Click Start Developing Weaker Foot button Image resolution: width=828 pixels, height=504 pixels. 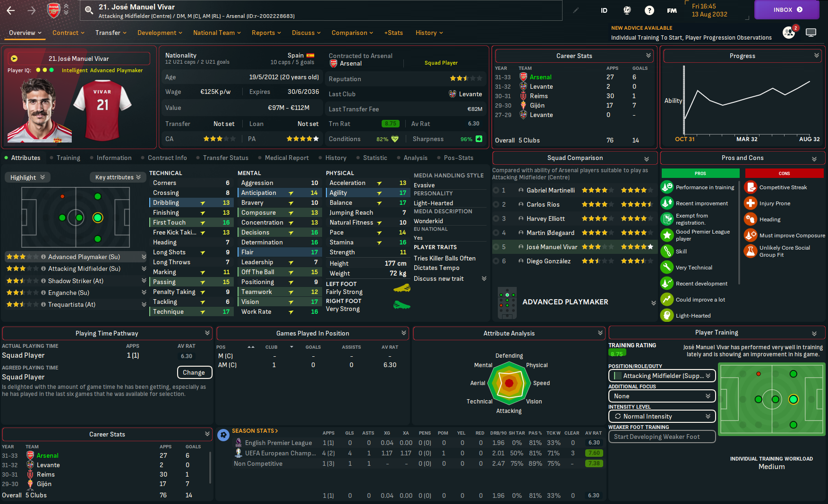click(x=662, y=437)
